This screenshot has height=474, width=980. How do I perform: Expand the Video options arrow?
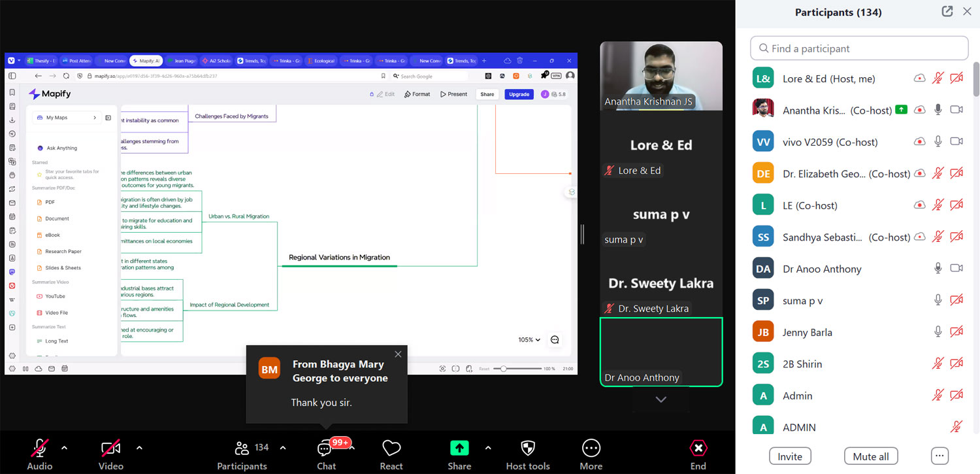pos(139,448)
